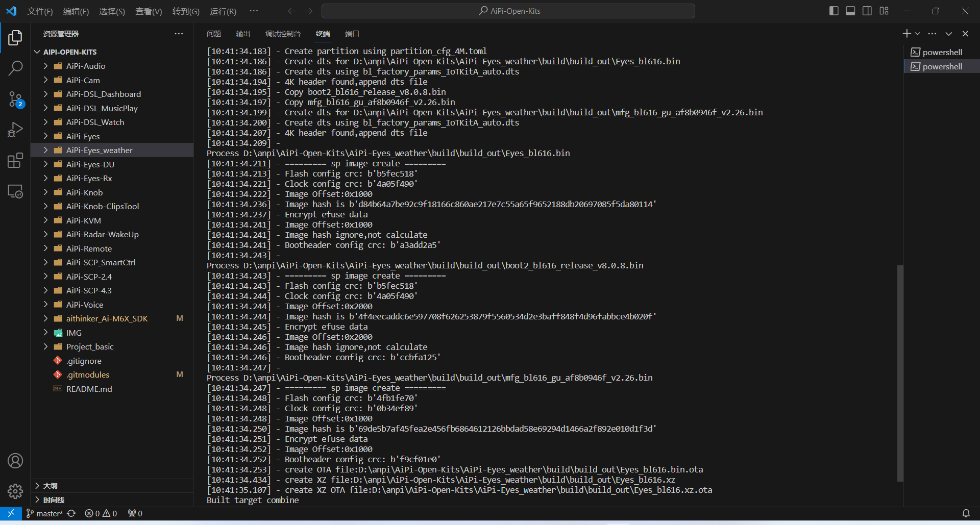Open the Extensions view icon
This screenshot has height=525, width=980.
coord(15,161)
